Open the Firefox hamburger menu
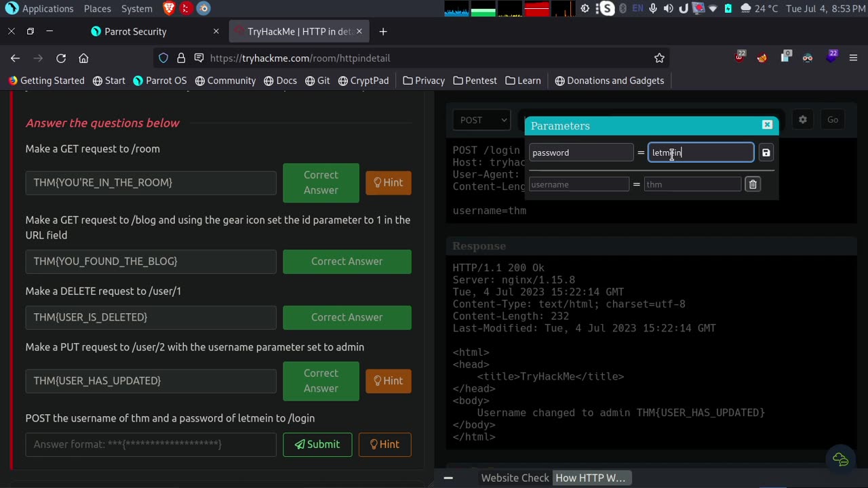This screenshot has width=868, height=488. (854, 58)
